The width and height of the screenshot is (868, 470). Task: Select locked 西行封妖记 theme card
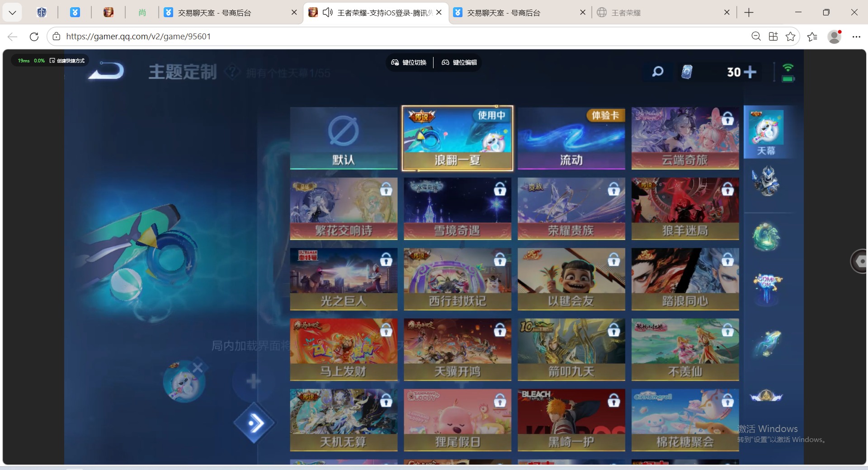coord(458,279)
